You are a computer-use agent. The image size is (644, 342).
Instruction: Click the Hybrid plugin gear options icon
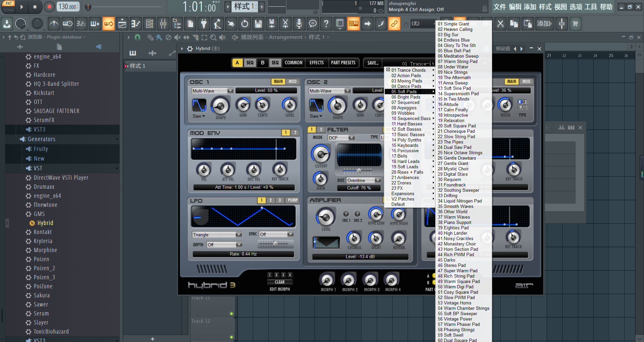click(190, 49)
